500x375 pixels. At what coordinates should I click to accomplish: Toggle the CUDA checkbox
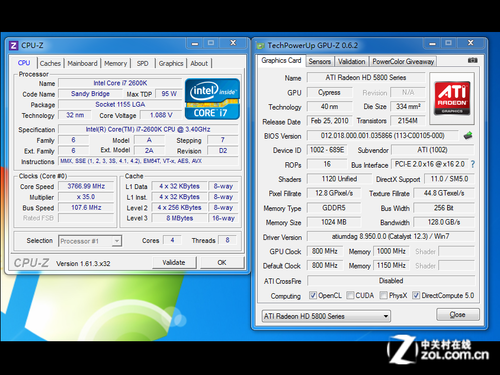(x=350, y=295)
